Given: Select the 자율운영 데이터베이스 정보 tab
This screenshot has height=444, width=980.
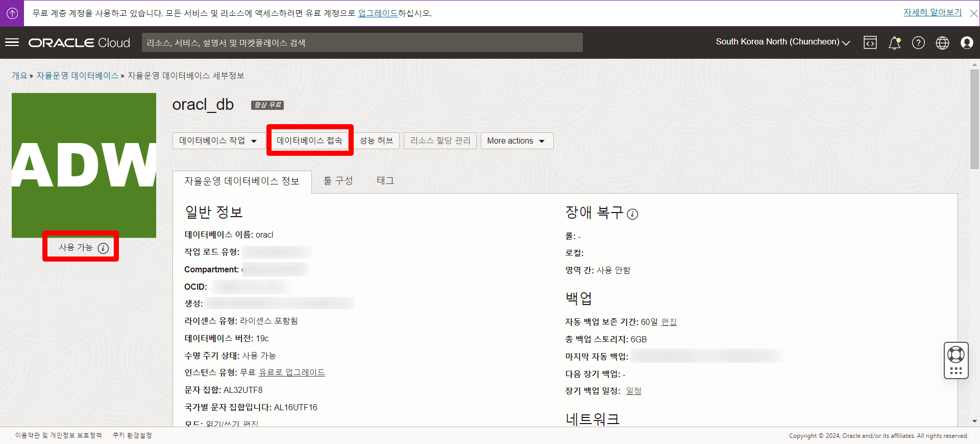Looking at the screenshot, I should point(242,181).
